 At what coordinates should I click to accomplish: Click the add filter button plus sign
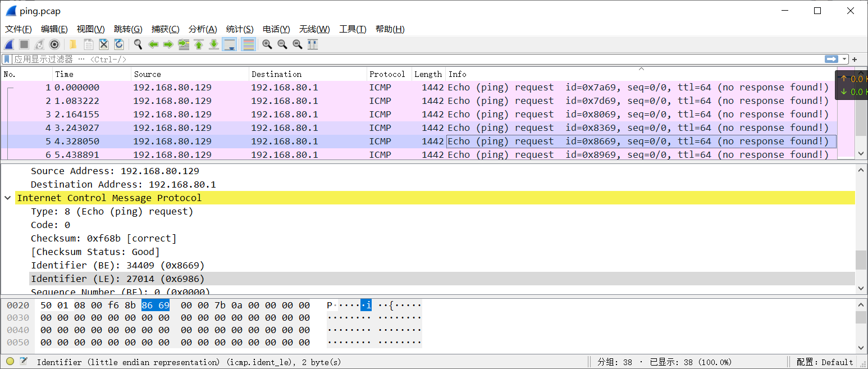click(855, 58)
